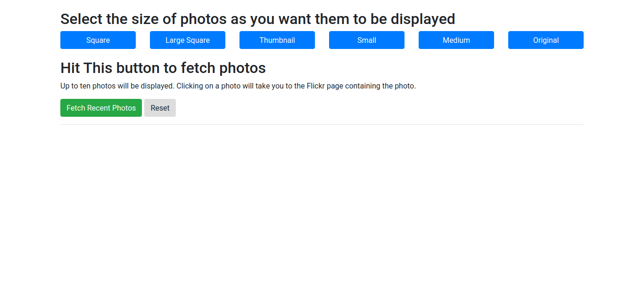Choose the Large Square size option

(x=188, y=40)
